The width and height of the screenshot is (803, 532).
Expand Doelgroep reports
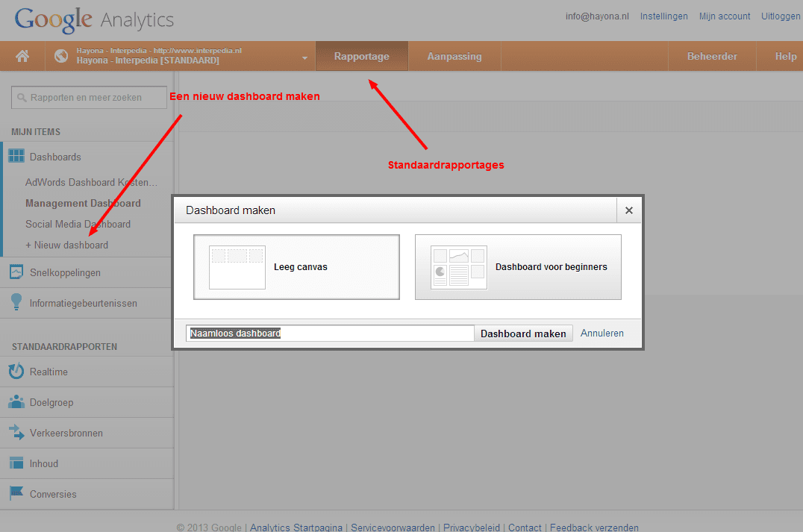51,403
